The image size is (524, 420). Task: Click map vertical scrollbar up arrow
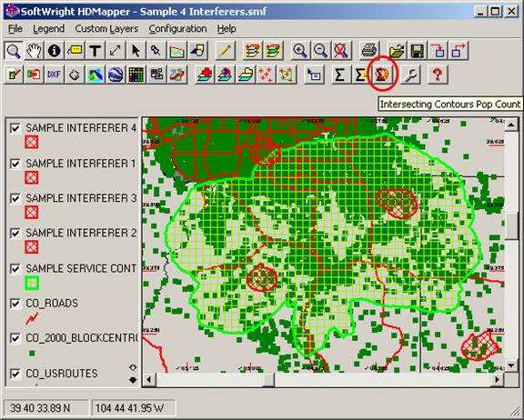(x=511, y=125)
